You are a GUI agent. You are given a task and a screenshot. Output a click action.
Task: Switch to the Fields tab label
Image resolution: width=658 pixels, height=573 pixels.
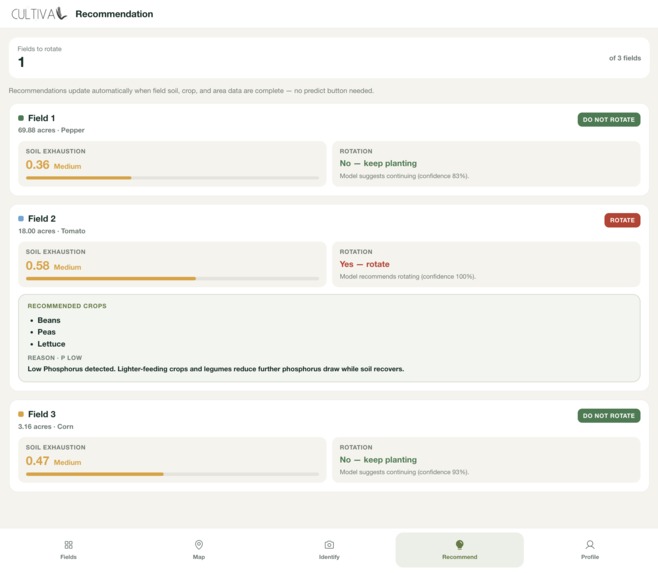68,557
